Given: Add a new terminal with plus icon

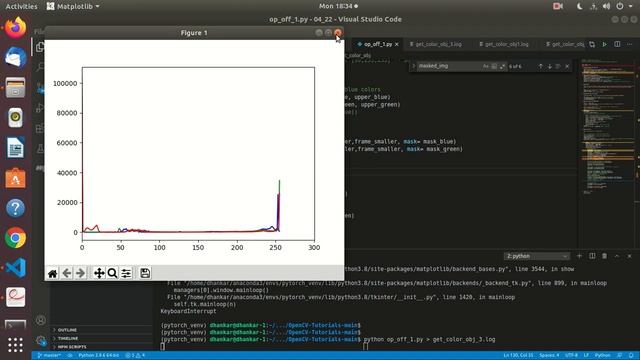Looking at the screenshot, I should point(579,256).
